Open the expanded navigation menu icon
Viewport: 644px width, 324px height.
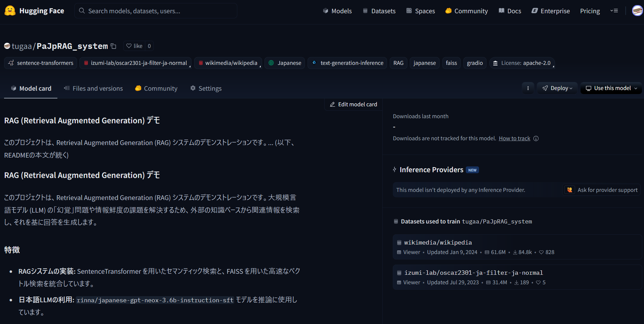point(614,11)
